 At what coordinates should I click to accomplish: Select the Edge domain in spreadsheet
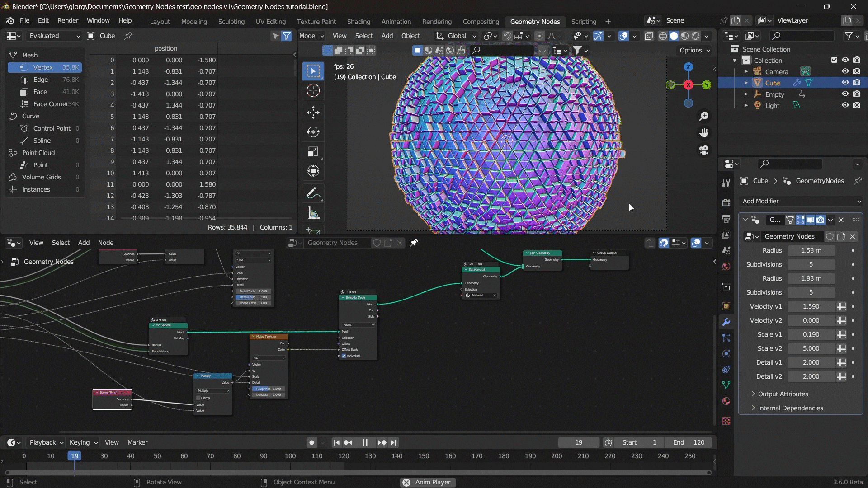point(40,80)
